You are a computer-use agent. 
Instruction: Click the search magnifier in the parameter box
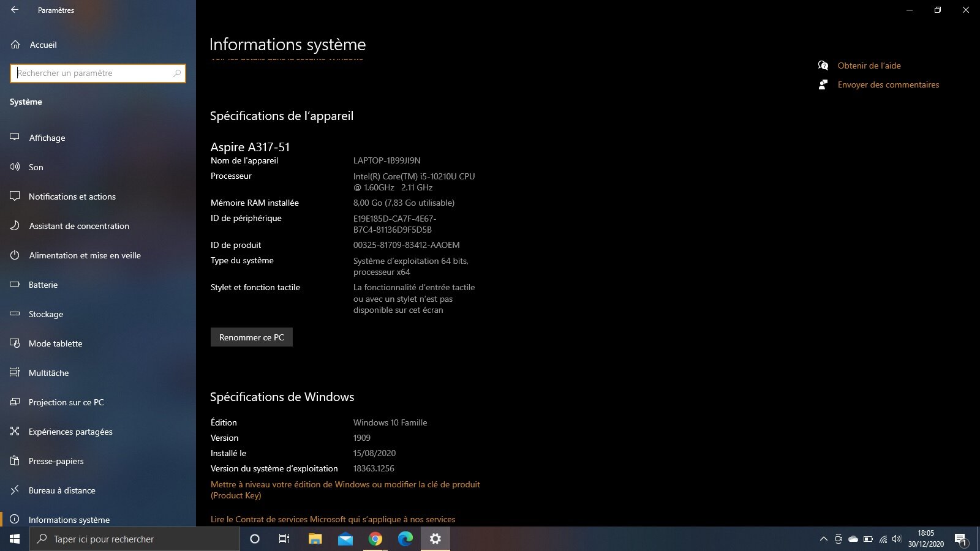(177, 73)
